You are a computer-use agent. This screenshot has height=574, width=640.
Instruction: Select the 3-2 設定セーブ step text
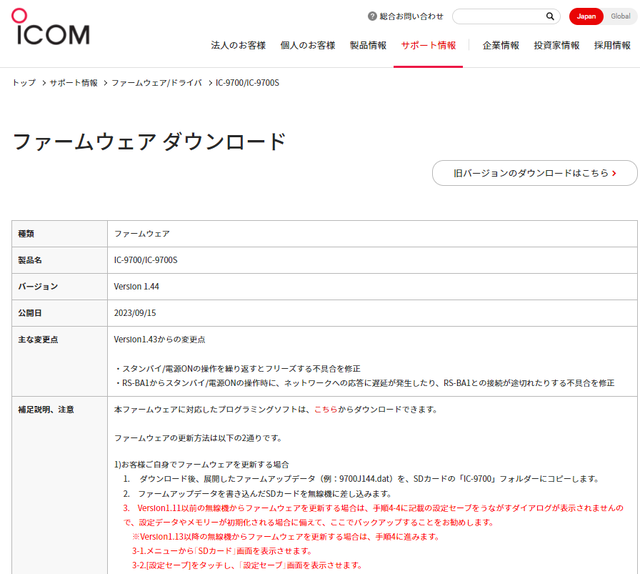pos(247,565)
